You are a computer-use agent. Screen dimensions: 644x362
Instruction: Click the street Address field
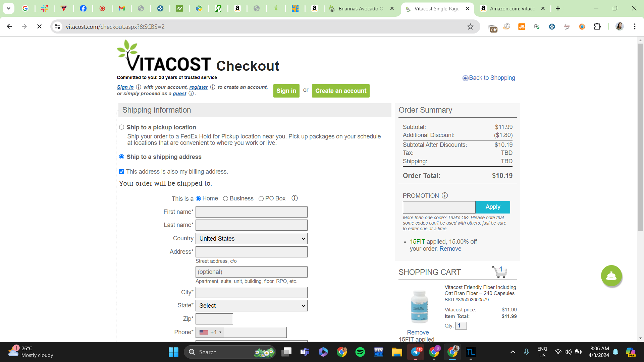coord(252,252)
